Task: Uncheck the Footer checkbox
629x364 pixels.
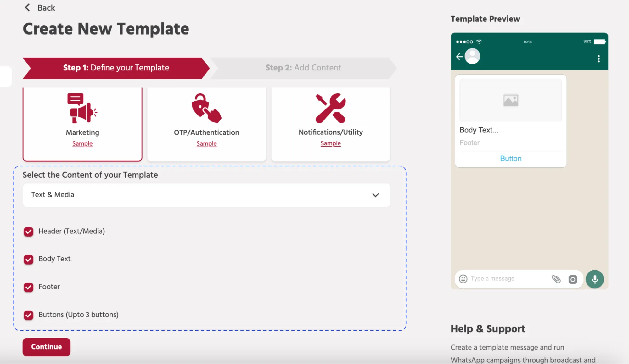Action: [x=29, y=287]
